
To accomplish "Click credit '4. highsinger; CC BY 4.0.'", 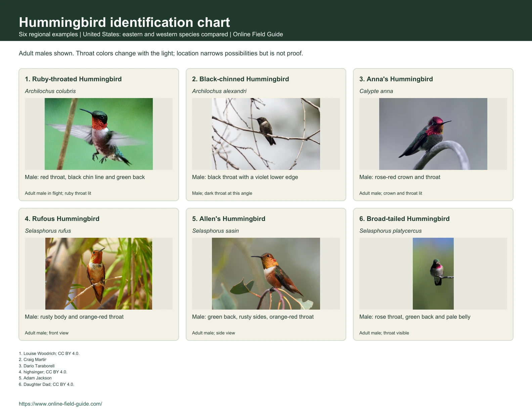I will point(43,372).
